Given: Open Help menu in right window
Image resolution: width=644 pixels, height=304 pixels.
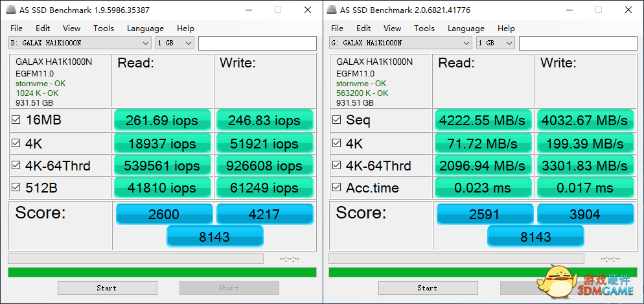Looking at the screenshot, I should pos(506,29).
